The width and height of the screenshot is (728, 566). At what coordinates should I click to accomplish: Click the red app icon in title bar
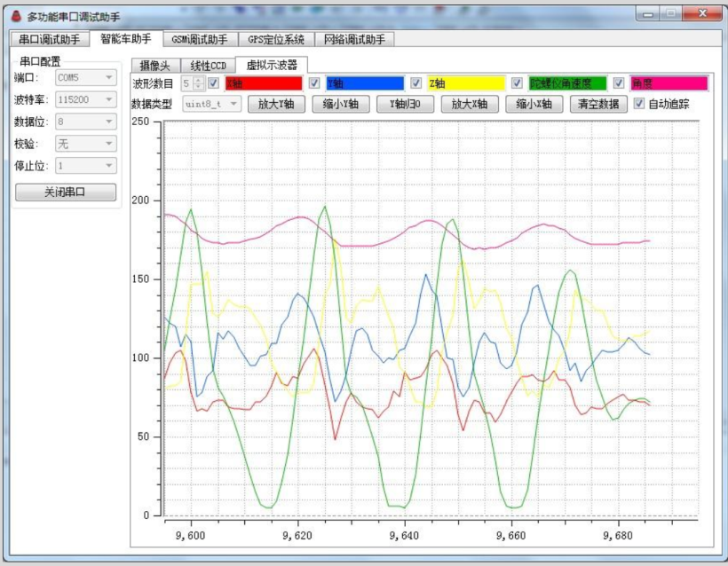click(x=16, y=16)
